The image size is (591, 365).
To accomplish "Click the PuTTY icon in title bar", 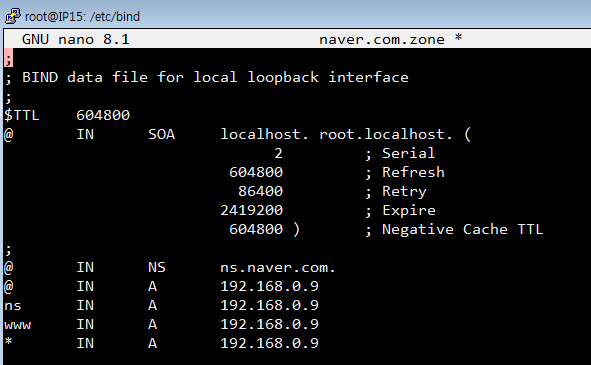I will pyautogui.click(x=12, y=16).
